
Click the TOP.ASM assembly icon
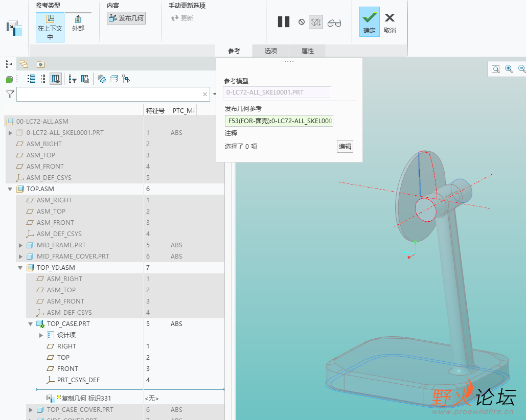point(20,189)
